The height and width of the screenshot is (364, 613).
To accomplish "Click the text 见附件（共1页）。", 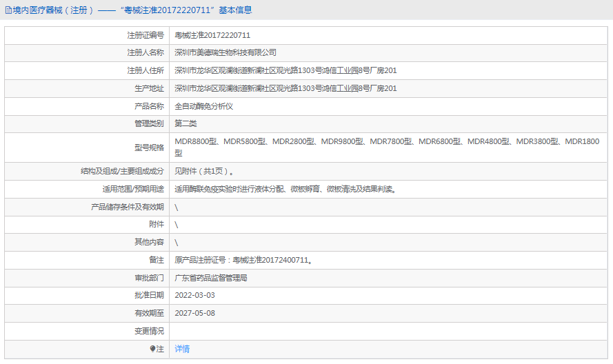I will pyautogui.click(x=205, y=171).
